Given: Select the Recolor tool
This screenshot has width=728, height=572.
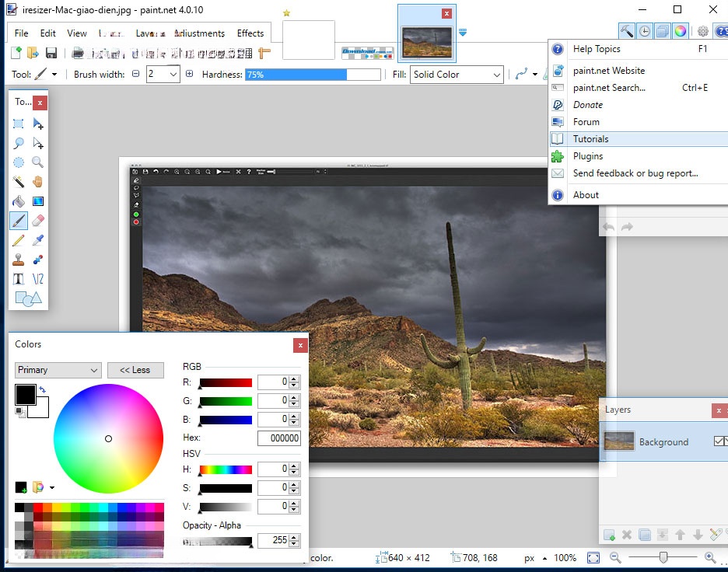Looking at the screenshot, I should pos(38,260).
